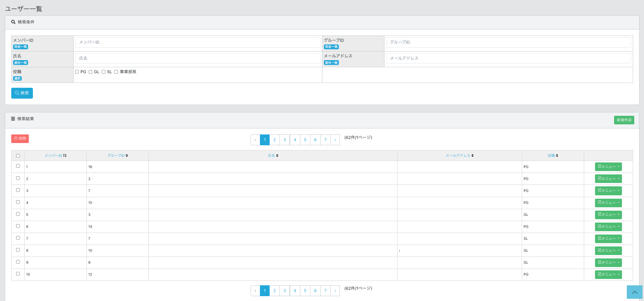Screen dimensions: 644x301
Task: Click the scroll-to-top arrow icon
Action: tap(634, 292)
